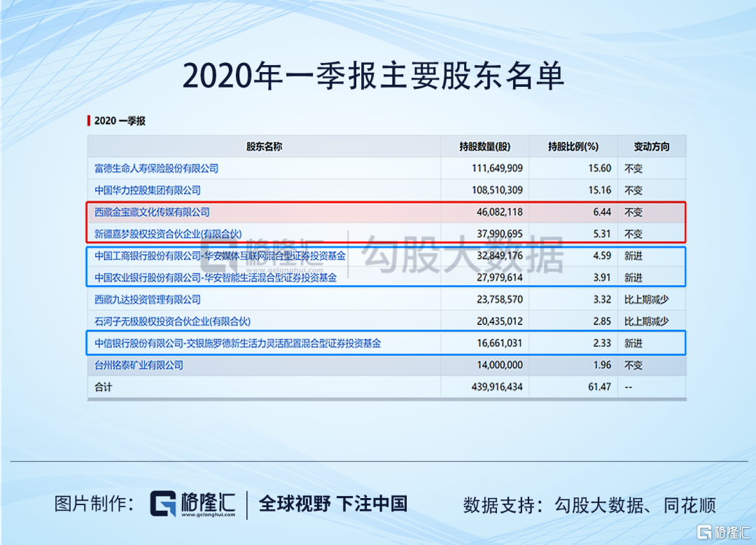Screen dimensions: 756x545
Task: Select share count 32,849,176
Action: pyautogui.click(x=500, y=256)
